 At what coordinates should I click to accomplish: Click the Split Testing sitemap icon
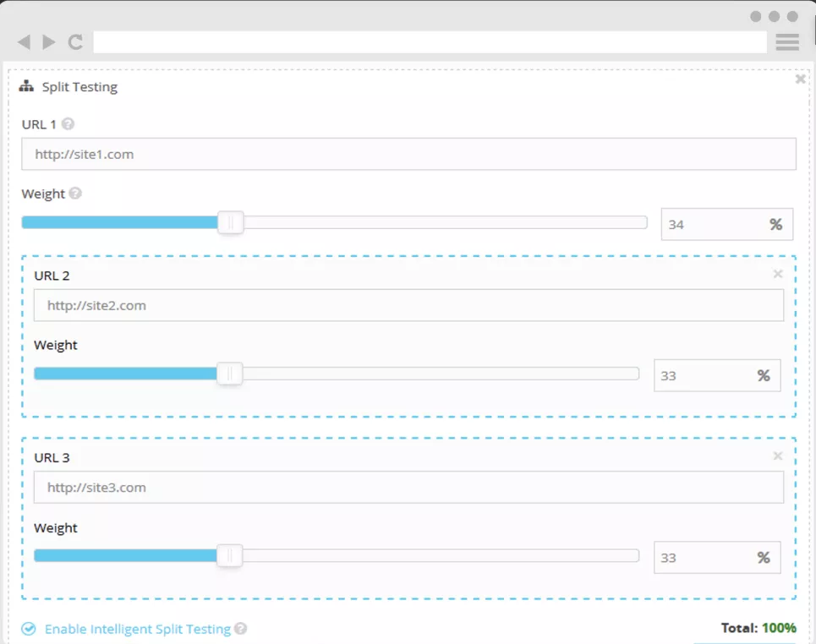[x=26, y=86]
